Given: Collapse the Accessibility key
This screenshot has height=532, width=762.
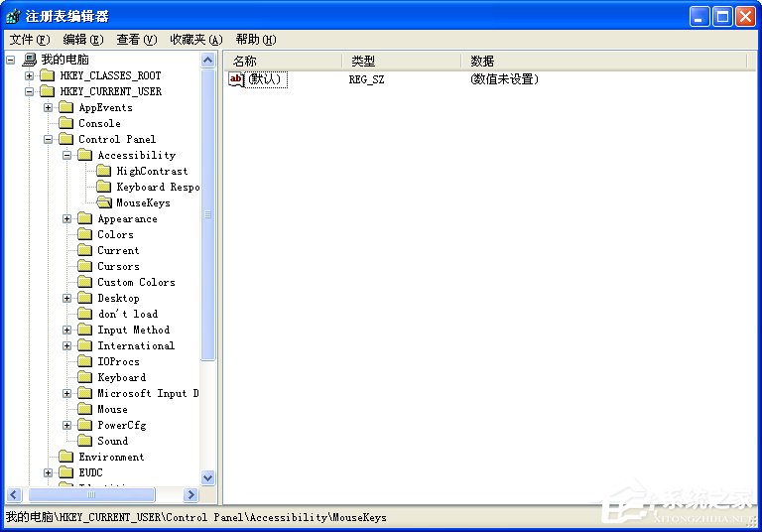Looking at the screenshot, I should click(67, 155).
